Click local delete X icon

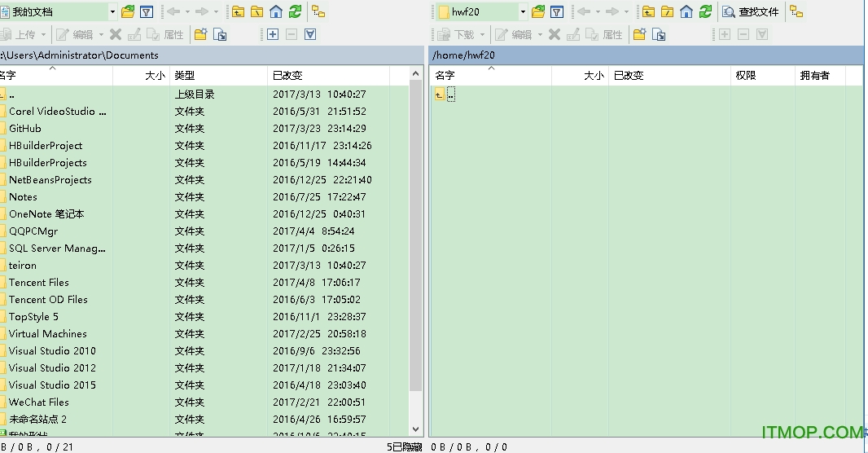(x=115, y=34)
